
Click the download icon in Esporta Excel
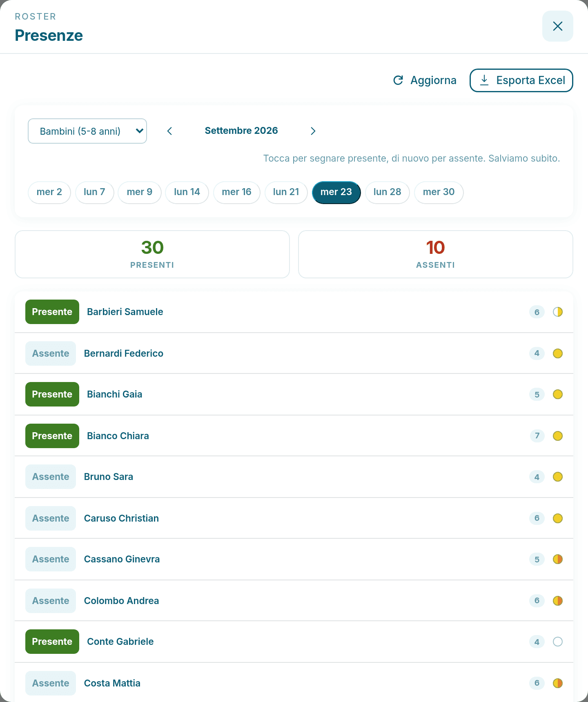coord(484,80)
